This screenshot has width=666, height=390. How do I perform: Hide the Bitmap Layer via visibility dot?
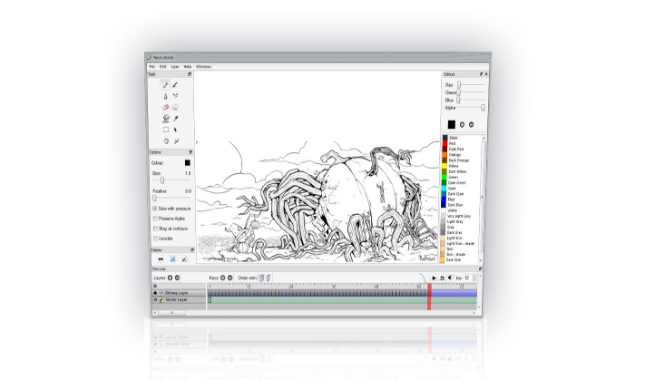(155, 293)
